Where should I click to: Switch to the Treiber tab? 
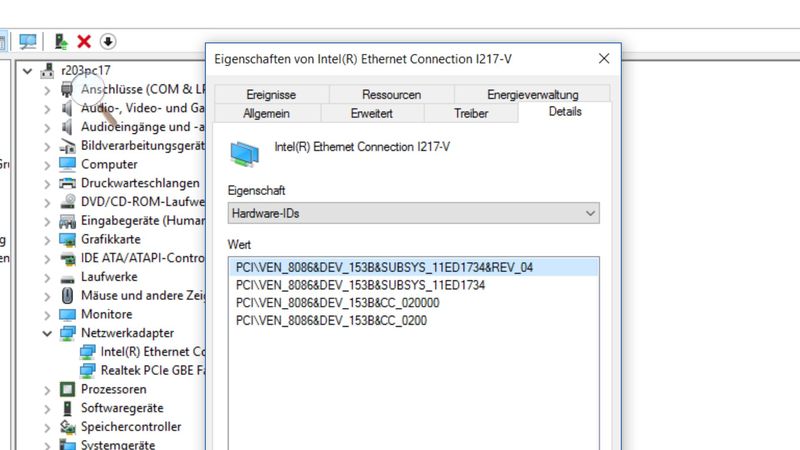471,113
